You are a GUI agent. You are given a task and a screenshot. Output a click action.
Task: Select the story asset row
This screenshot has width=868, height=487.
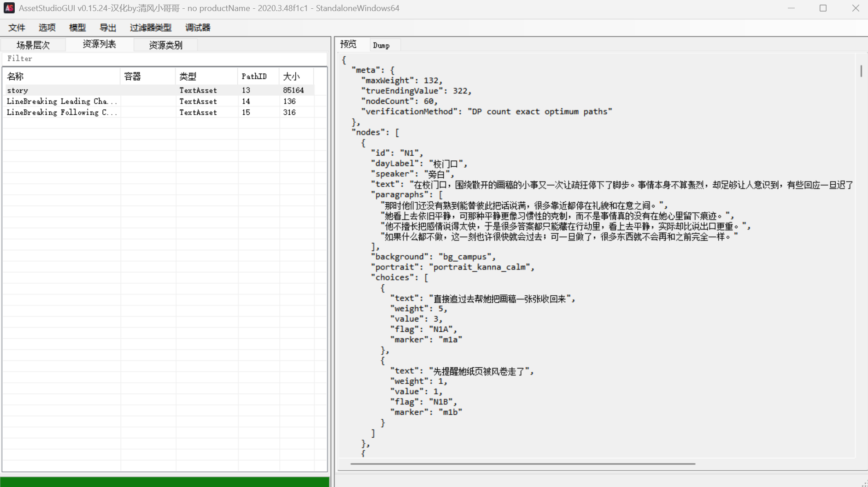[x=159, y=90]
